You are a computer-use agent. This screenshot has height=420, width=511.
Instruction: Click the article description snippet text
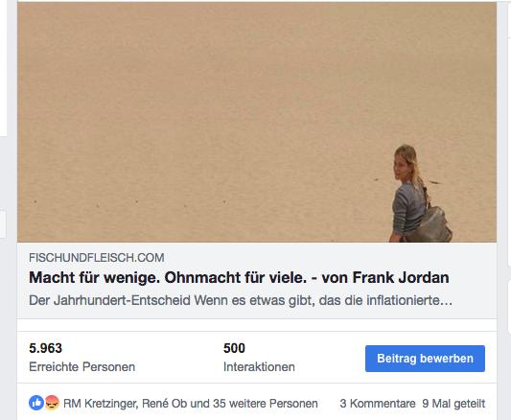pos(241,300)
